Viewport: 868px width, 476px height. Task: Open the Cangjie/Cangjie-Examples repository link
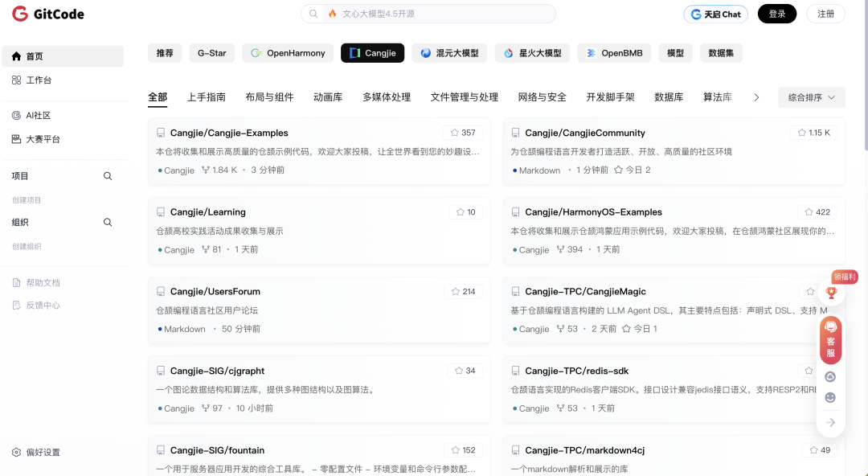coord(229,133)
